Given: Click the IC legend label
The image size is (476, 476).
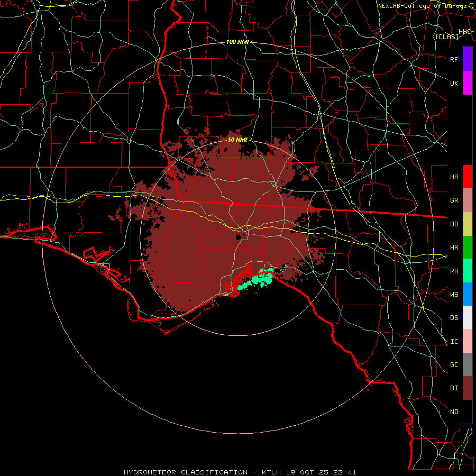Looking at the screenshot, I should pos(454,342).
